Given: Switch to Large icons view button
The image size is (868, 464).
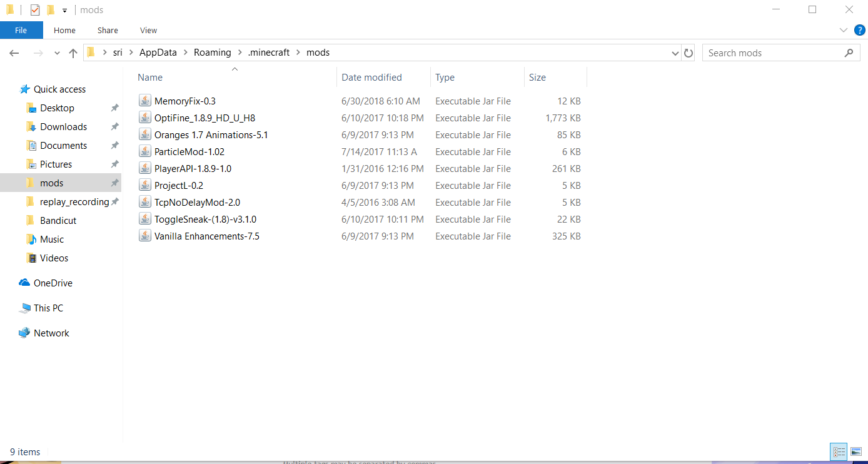Looking at the screenshot, I should point(856,451).
